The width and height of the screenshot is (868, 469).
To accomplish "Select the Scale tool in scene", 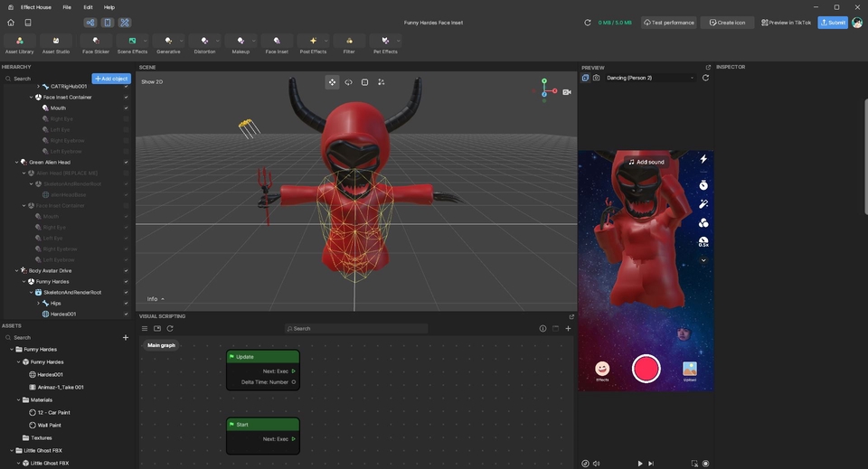I will 364,82.
